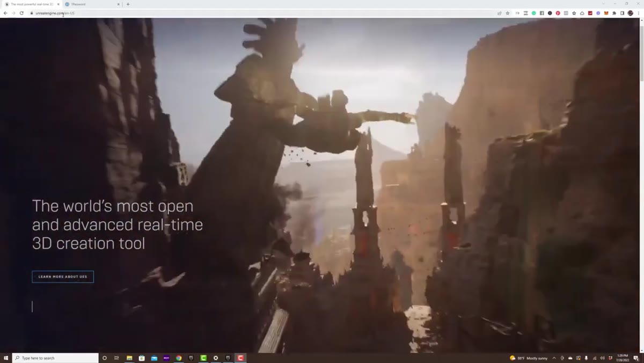Close the Unreal Engine tab
644x363 pixels.
58,4
